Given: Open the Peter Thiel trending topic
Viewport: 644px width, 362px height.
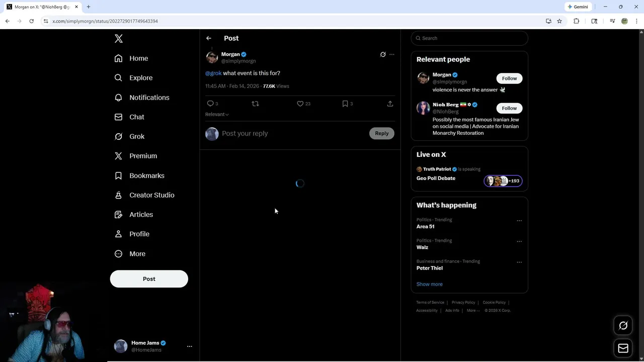Looking at the screenshot, I should point(430,268).
